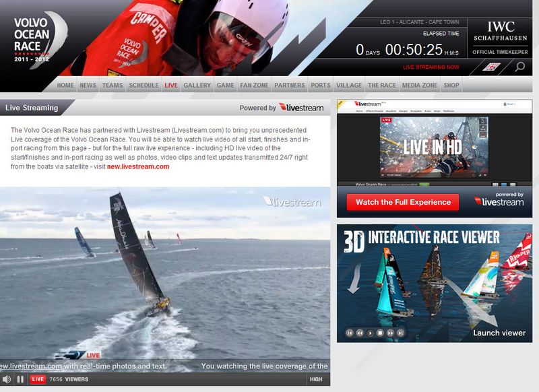Click the LEG 1 - ALICANTE - CAPE TOWN label
The height and width of the screenshot is (392, 539).
click(419, 22)
